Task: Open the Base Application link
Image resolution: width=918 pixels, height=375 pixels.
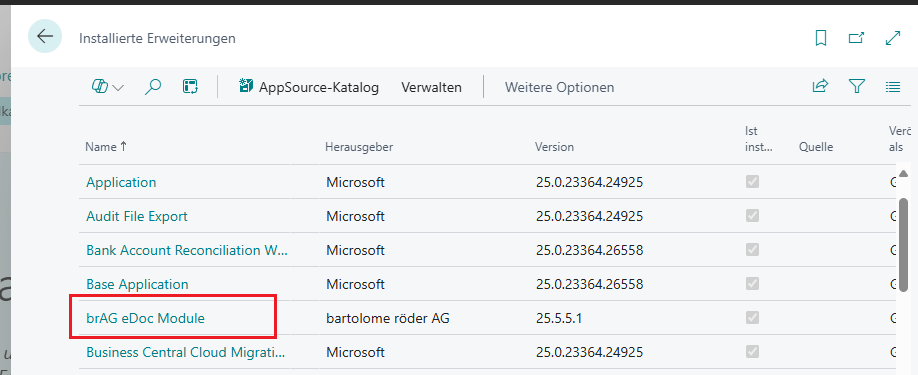Action: (x=138, y=284)
